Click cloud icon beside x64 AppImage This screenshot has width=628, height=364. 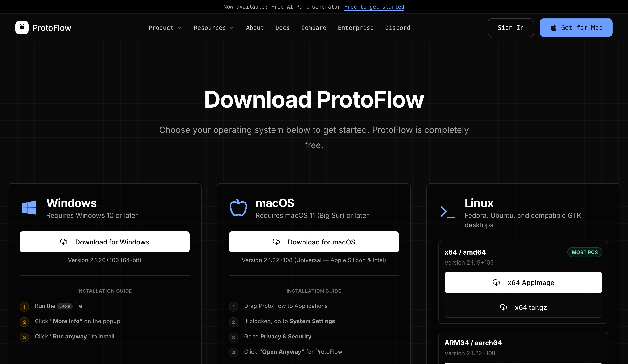497,282
